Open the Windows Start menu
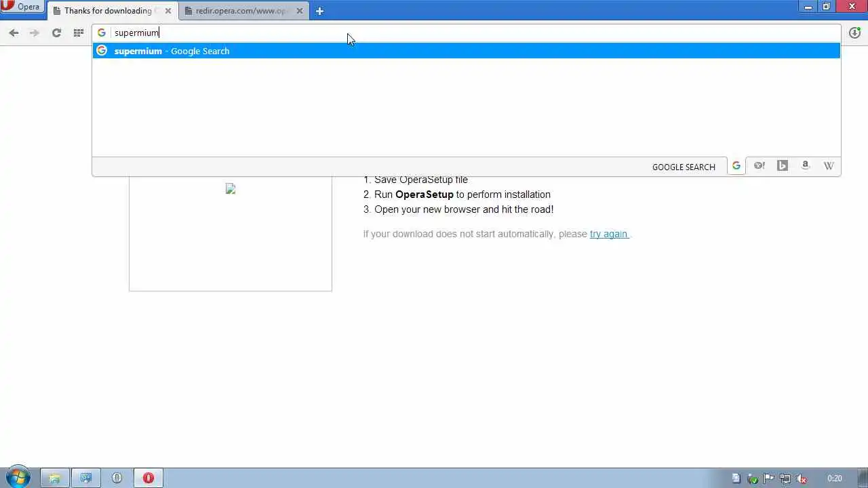The image size is (868, 488). pos(18,478)
